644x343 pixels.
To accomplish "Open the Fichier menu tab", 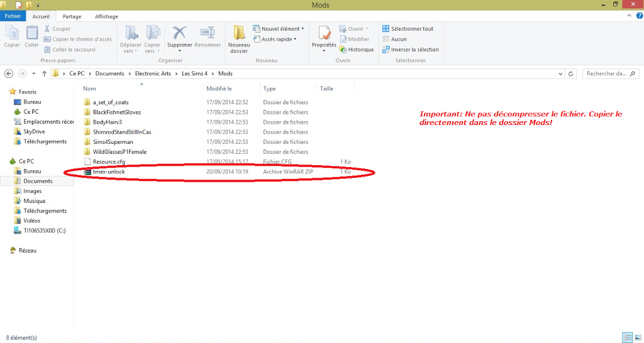I will tap(13, 16).
